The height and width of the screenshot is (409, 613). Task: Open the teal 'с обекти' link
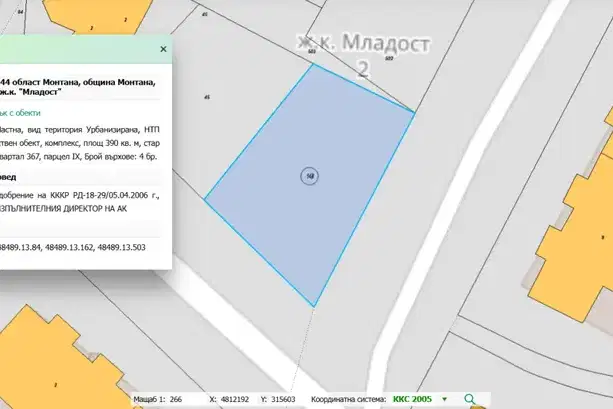(x=20, y=113)
